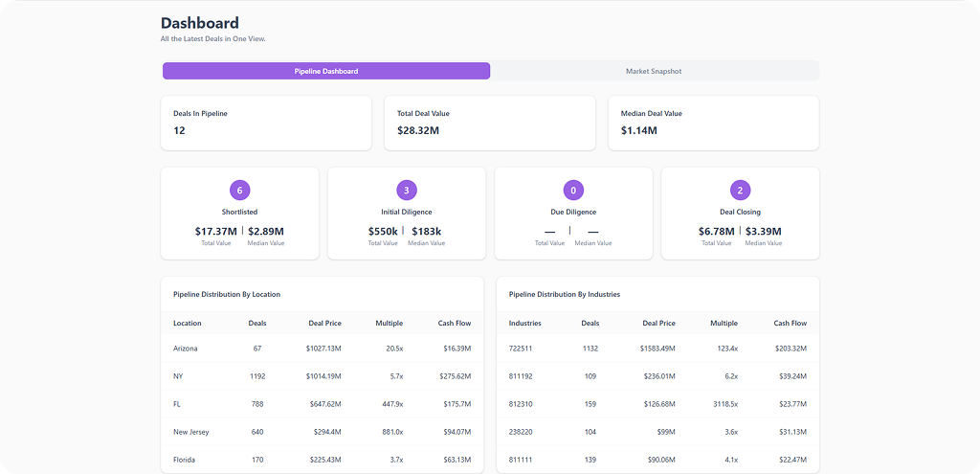This screenshot has height=474, width=980.
Task: Click the Due Diligence badge showing 0
Action: [x=573, y=190]
